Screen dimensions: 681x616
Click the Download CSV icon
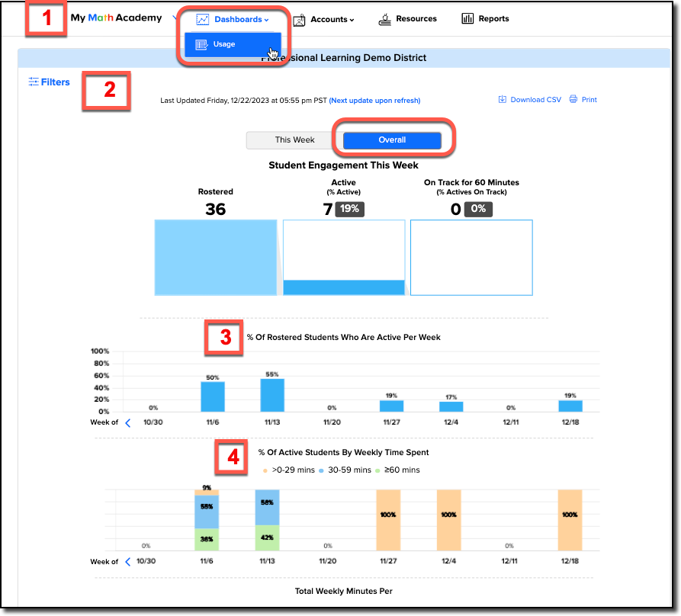pos(502,99)
